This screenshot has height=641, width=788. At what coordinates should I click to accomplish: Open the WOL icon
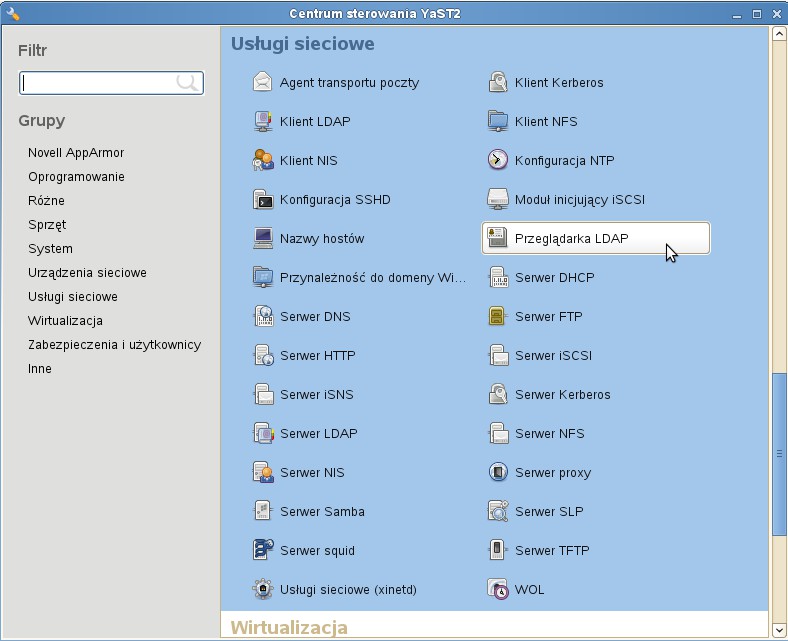pyautogui.click(x=498, y=589)
